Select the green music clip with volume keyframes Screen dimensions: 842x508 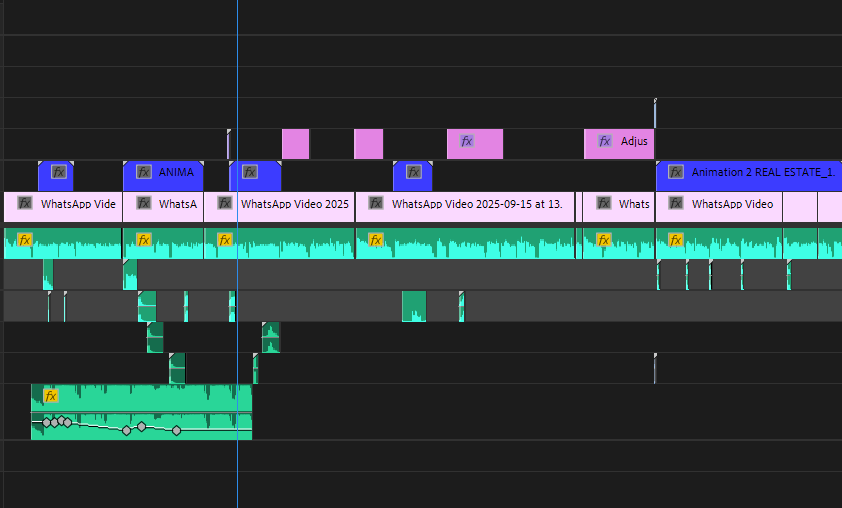(x=141, y=412)
